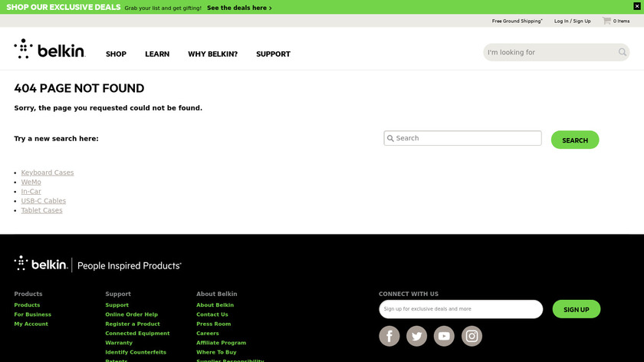Viewport: 644px width, 362px height.
Task: Open Online Order Help link
Action: click(131, 314)
